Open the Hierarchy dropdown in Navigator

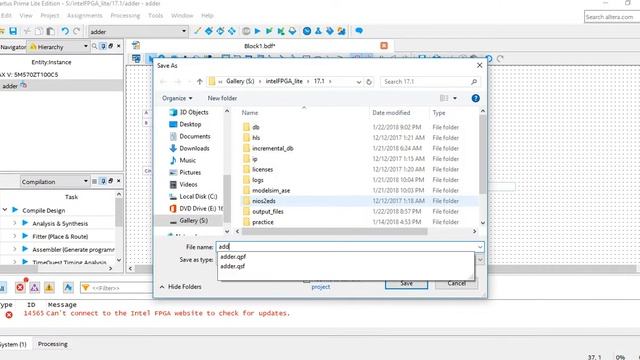86,46
